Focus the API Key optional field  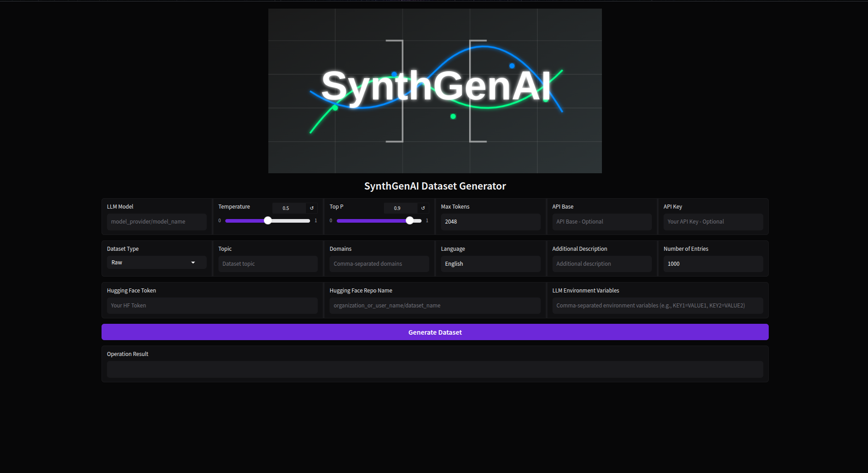tap(713, 222)
